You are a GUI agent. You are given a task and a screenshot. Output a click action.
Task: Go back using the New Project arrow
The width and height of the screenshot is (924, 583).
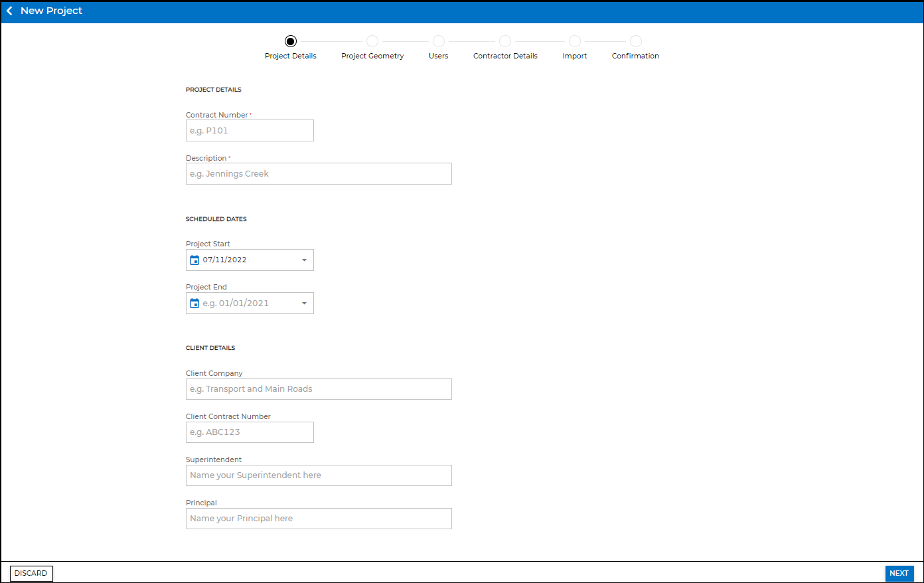9,11
